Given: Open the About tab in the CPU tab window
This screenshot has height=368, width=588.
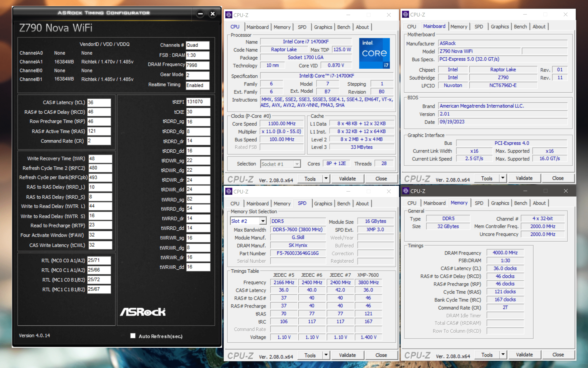Looking at the screenshot, I should point(362,27).
